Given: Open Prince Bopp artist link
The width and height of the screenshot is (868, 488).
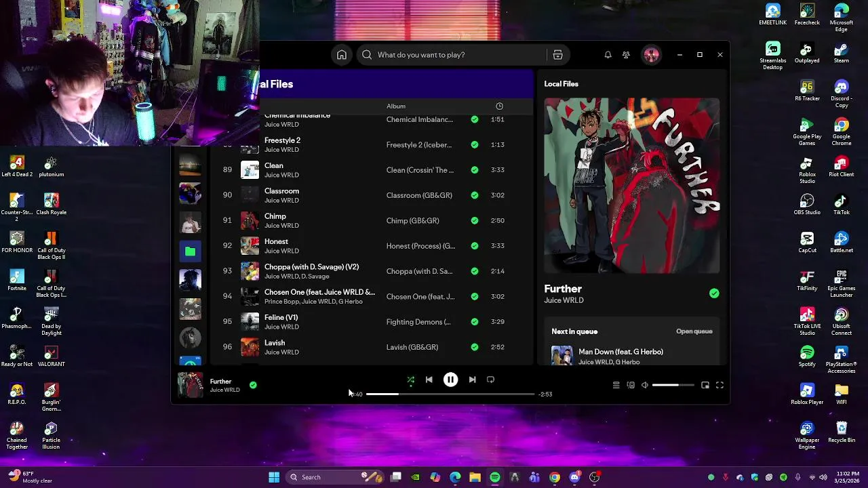Looking at the screenshot, I should click(281, 302).
